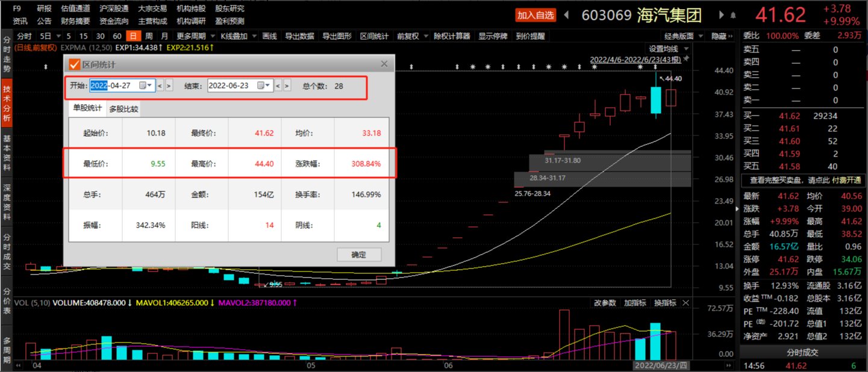This screenshot has width=868, height=372.
Task: Open the 分时成交 sidebar tab
Action: (7, 250)
